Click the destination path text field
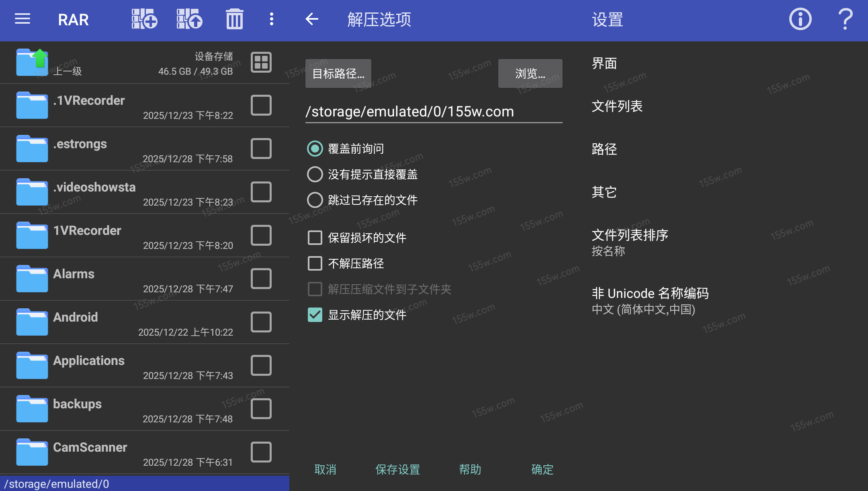This screenshot has width=868, height=491. tap(433, 112)
